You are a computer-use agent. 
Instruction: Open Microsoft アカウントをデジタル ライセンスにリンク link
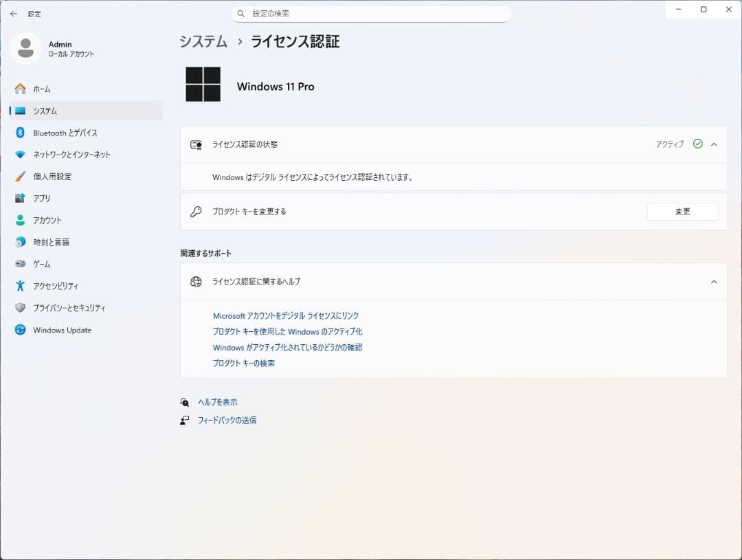286,316
